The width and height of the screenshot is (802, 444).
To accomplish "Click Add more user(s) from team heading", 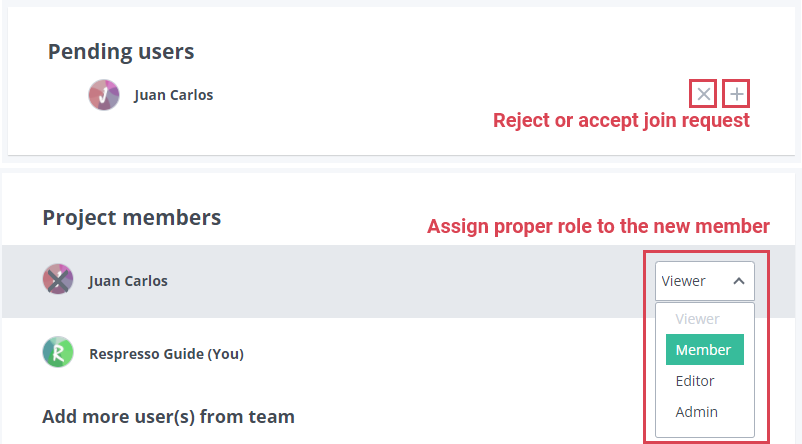I will [x=168, y=417].
